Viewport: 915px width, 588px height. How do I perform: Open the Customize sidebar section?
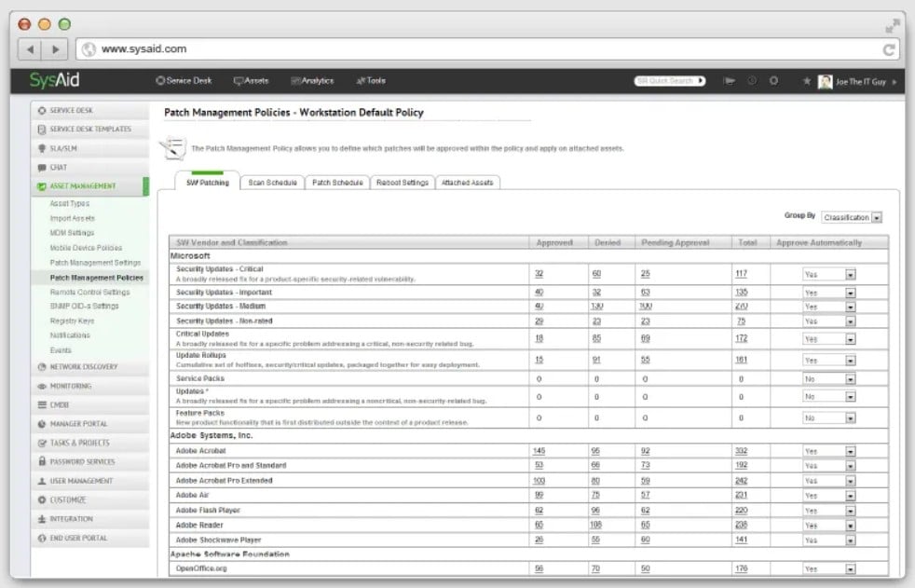89,499
